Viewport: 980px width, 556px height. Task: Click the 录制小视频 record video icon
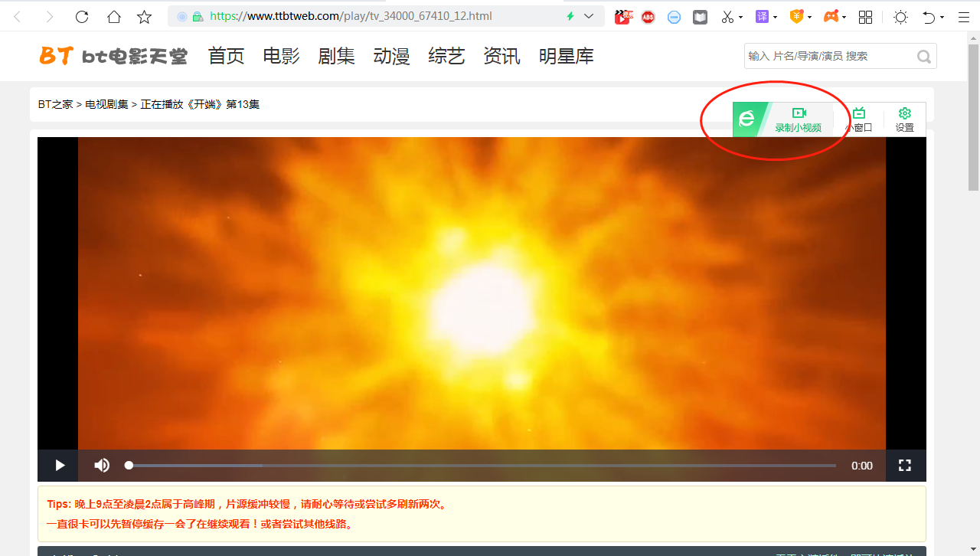[799, 119]
